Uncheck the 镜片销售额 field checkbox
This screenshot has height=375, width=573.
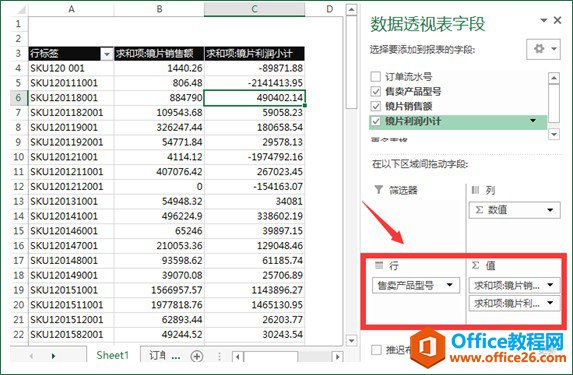[376, 106]
